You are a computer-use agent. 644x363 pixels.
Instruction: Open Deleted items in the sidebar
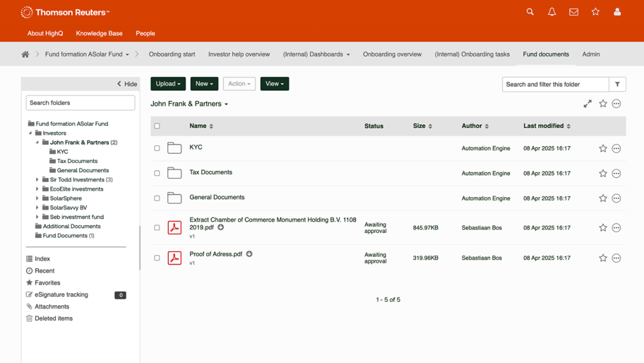click(53, 318)
